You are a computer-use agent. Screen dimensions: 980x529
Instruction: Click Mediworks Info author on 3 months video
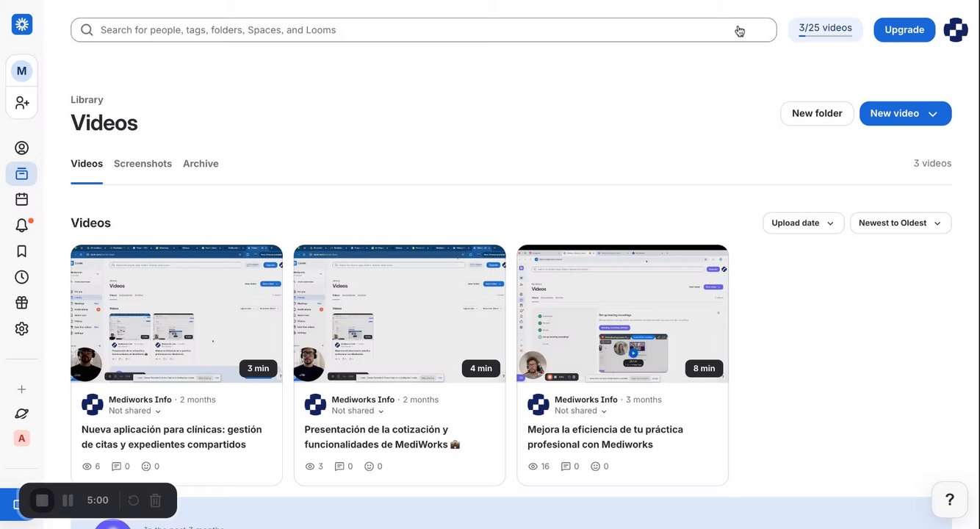pyautogui.click(x=586, y=400)
